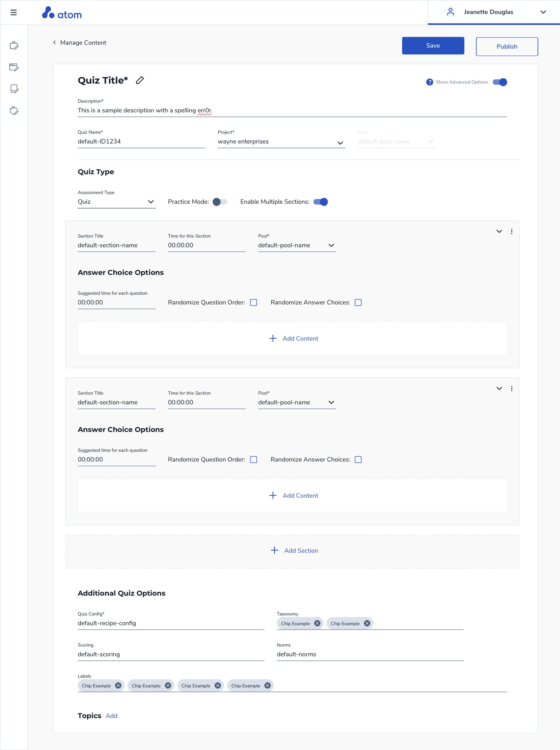Open the Project dropdown wayne enterprises
The image size is (560, 750).
point(281,142)
